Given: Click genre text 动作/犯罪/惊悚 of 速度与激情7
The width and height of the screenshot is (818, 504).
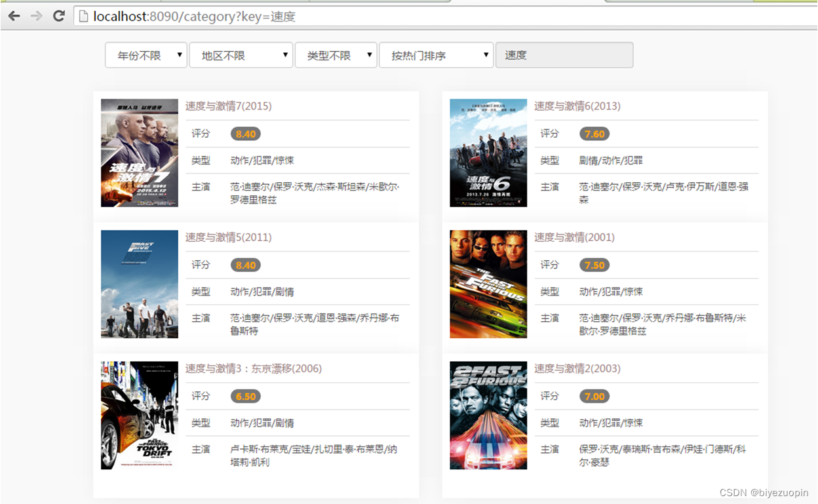Looking at the screenshot, I should click(262, 161).
